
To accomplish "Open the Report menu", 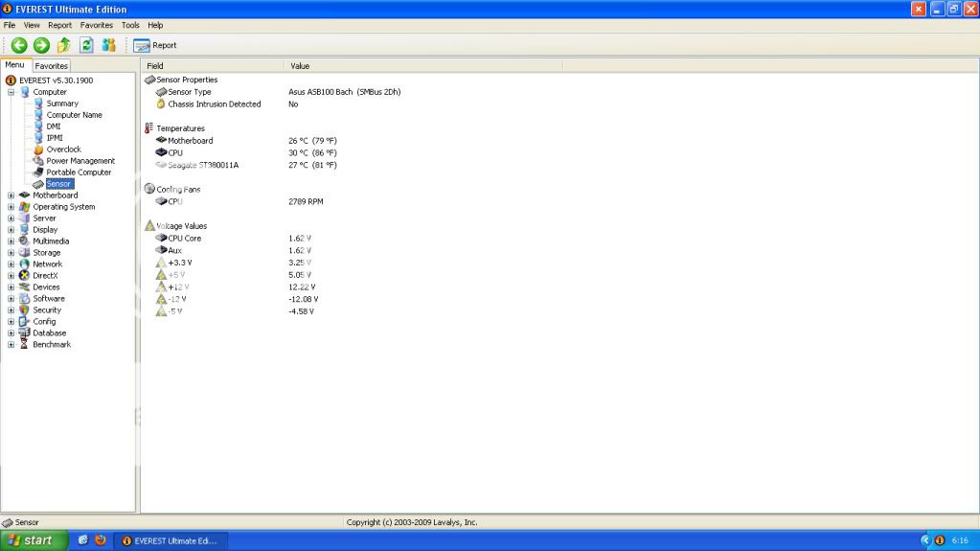I will click(60, 25).
